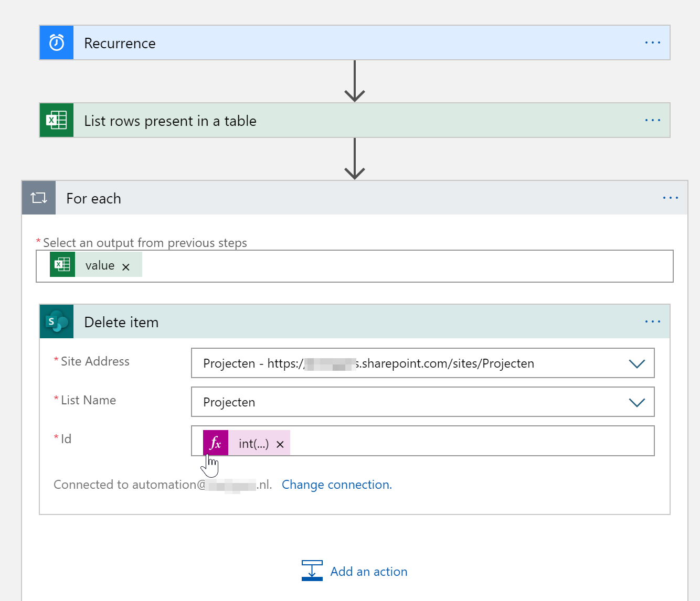Click the SharePoint icon on Delete item
The width and height of the screenshot is (700, 601).
57,321
